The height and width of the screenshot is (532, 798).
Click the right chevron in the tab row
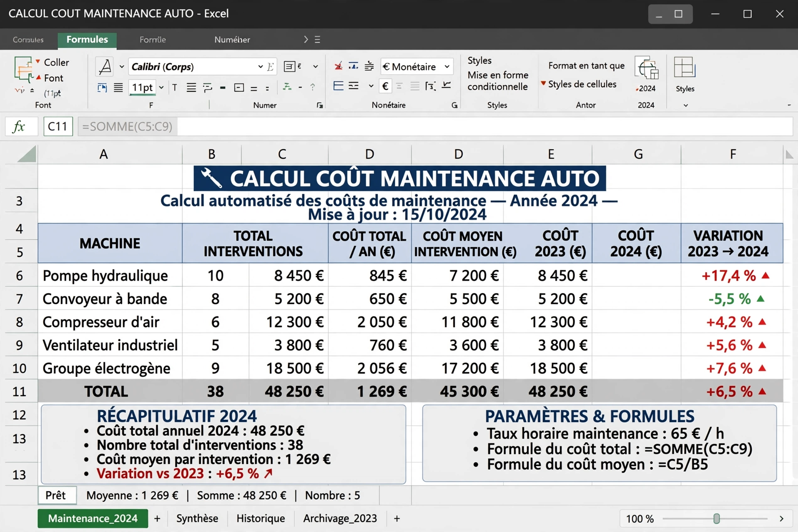point(306,39)
